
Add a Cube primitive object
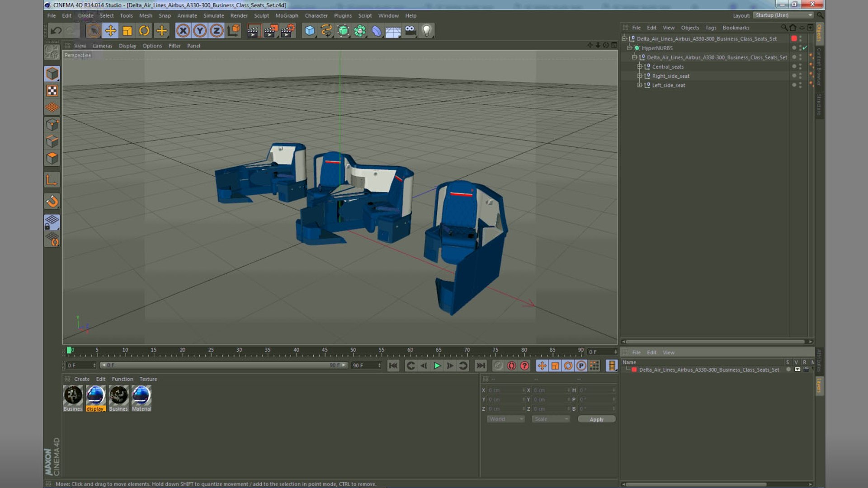(x=310, y=31)
